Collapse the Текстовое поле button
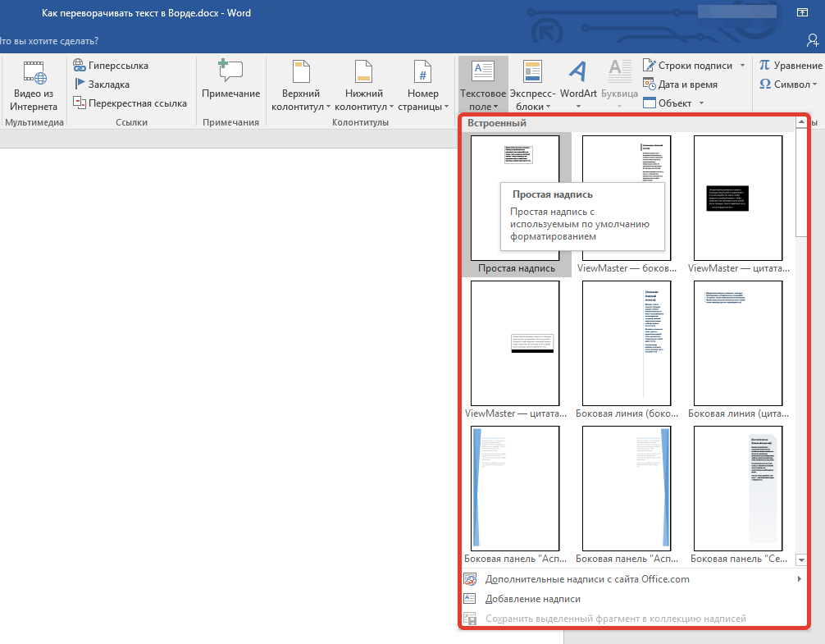825x644 pixels. (483, 84)
